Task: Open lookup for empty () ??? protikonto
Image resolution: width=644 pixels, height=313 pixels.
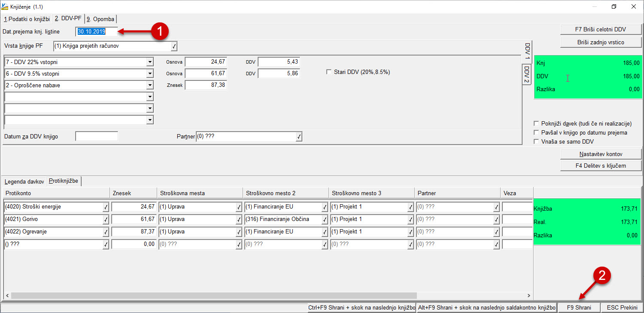Action: pos(106,245)
